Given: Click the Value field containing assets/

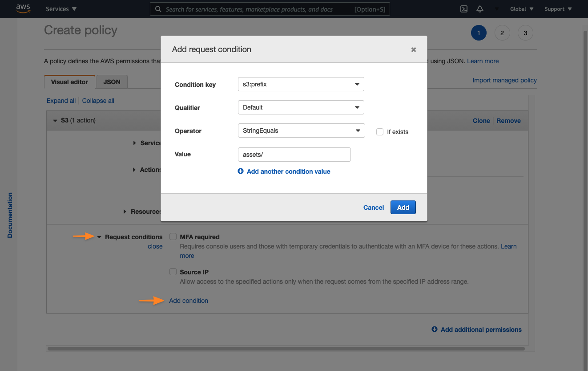Looking at the screenshot, I should pyautogui.click(x=294, y=154).
